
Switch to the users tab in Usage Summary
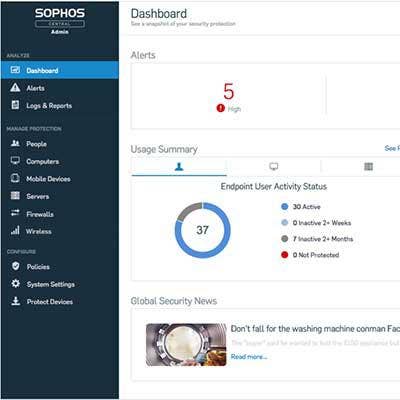[179, 166]
